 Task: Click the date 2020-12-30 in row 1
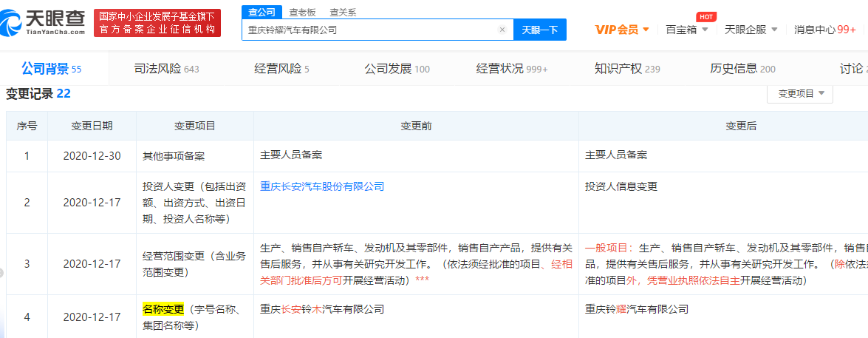(92, 156)
